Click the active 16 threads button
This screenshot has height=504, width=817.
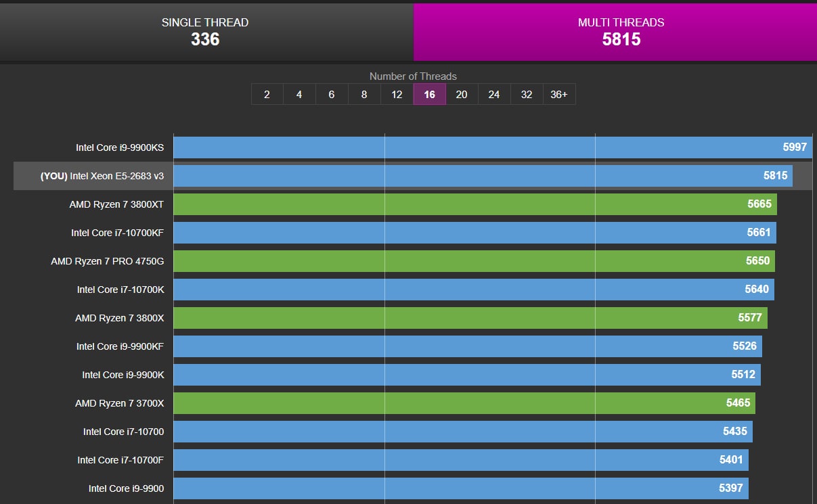point(429,94)
